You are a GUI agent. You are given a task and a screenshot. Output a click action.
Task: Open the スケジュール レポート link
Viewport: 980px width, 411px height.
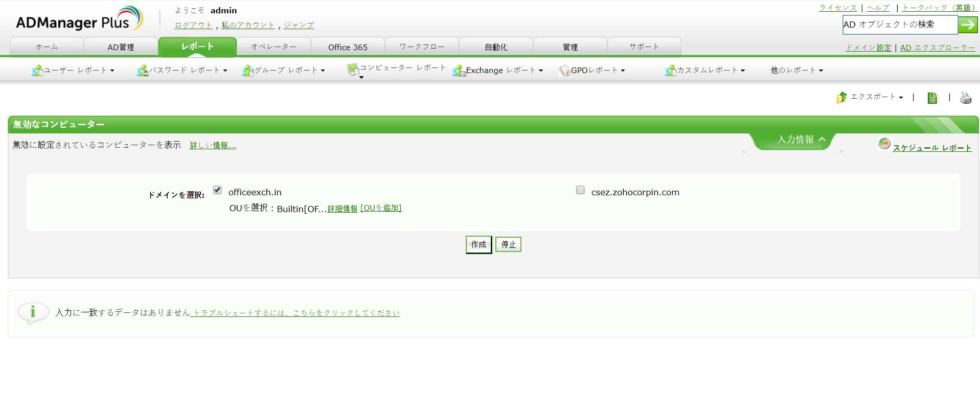click(932, 148)
